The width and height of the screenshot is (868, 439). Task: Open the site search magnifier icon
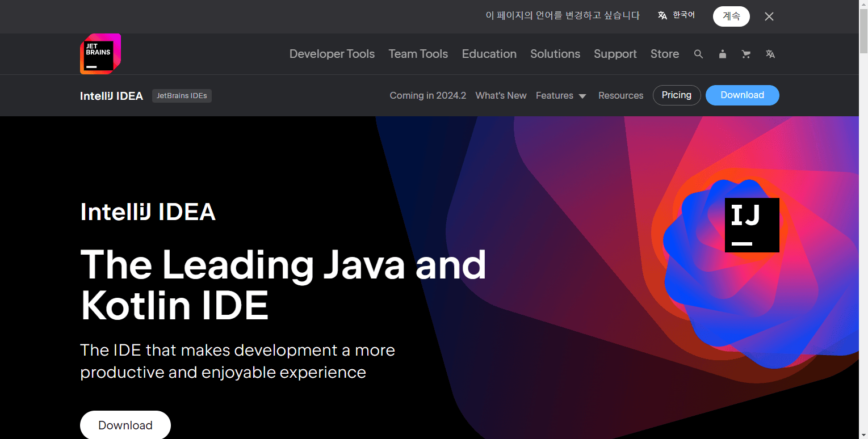click(x=698, y=54)
